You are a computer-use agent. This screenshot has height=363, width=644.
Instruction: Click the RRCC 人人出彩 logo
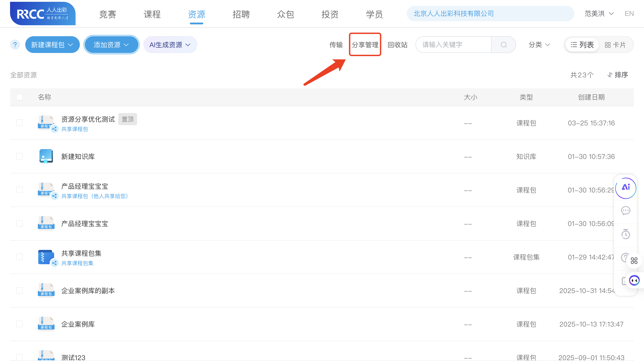(x=43, y=13)
